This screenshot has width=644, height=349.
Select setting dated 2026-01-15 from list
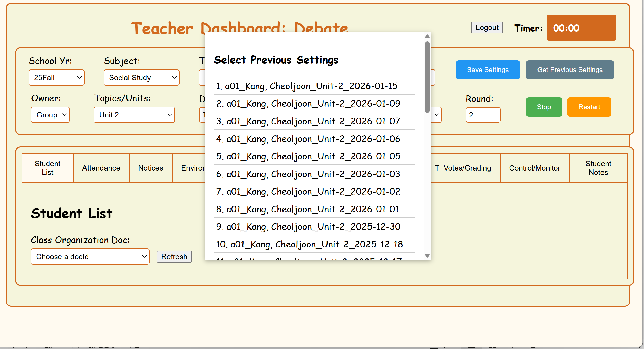[x=307, y=86]
